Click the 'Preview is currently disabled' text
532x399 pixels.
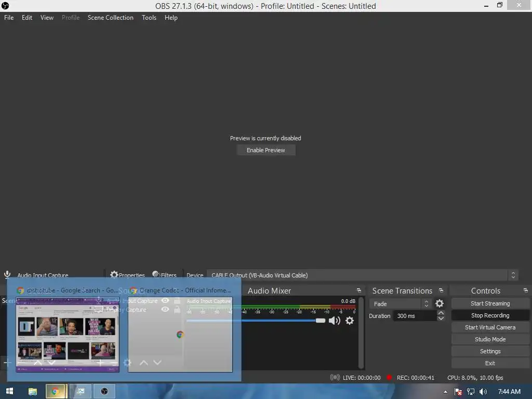pos(265,138)
